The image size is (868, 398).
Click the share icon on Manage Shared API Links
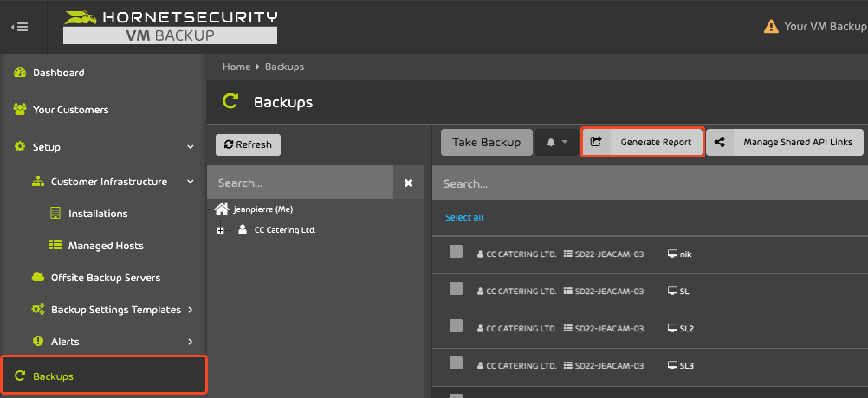coord(719,143)
